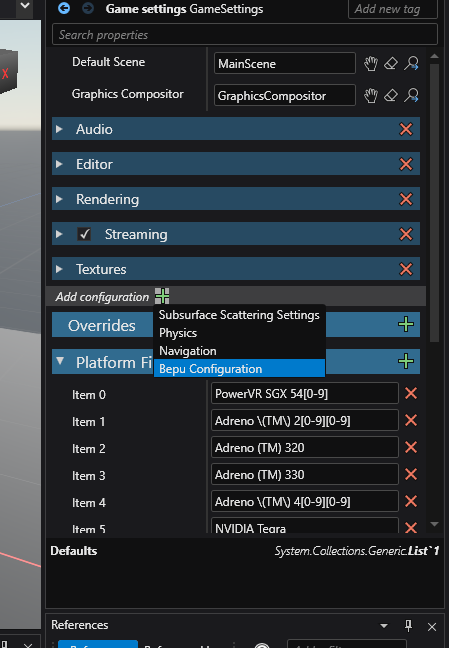Select the Default Scene label
Image resolution: width=449 pixels, height=648 pixels.
coord(108,62)
